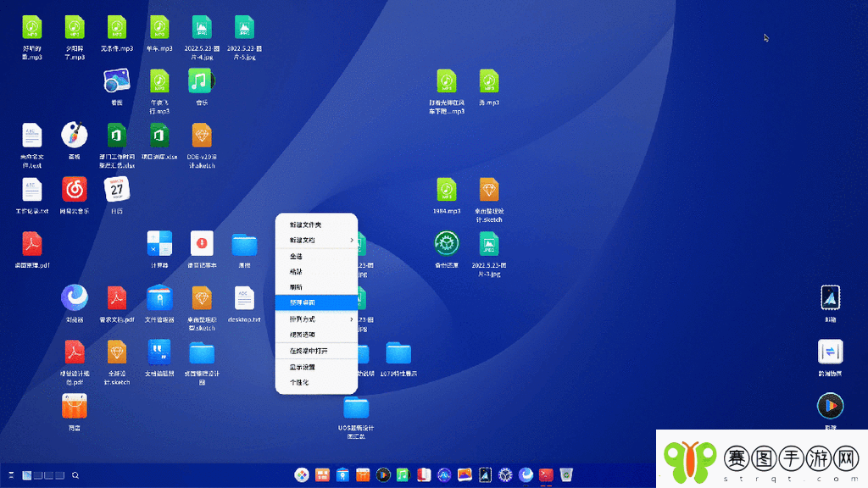The image size is (868, 488).
Task: Open the 计算器 calculator app icon
Action: (x=159, y=244)
